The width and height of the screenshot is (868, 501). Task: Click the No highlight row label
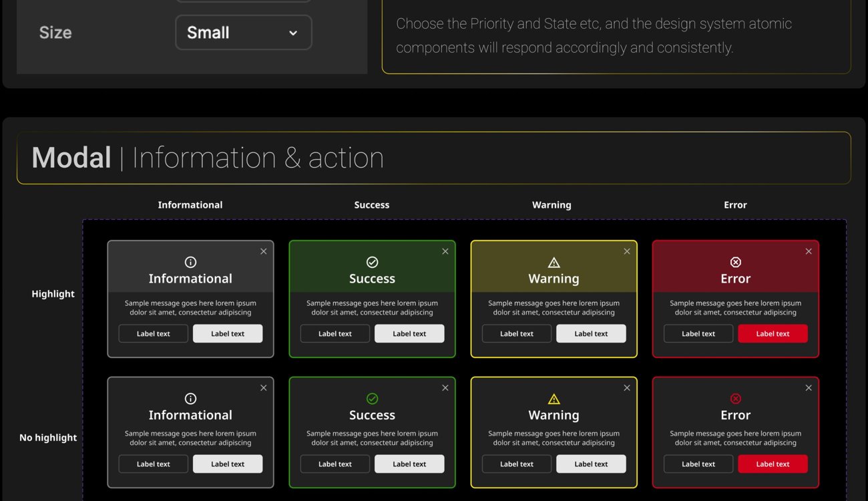(48, 438)
